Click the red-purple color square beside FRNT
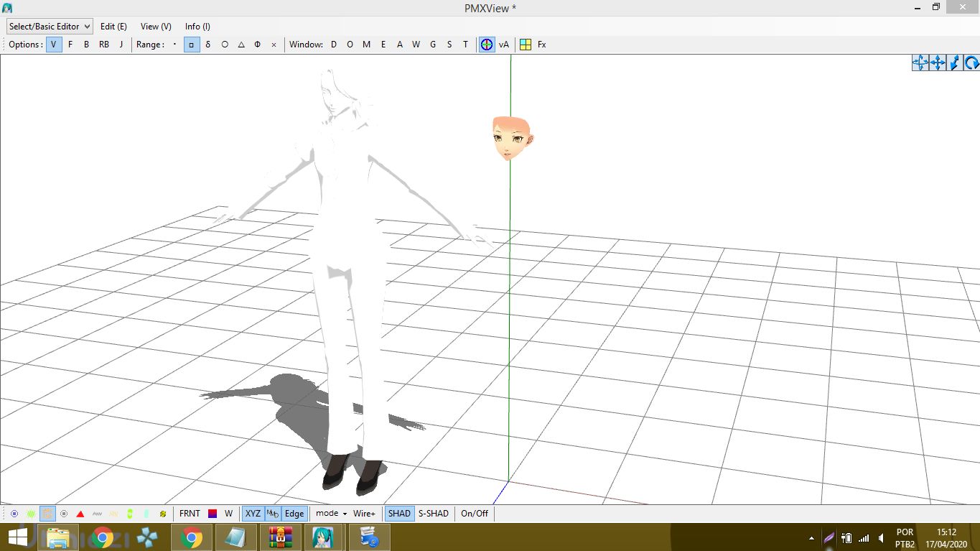The image size is (980, 551). pos(213,514)
